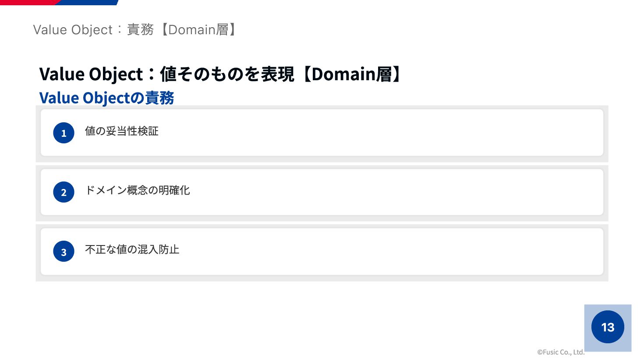644x363 pixels.
Task: Select the ドメイン概念の明確化 text
Action: [138, 190]
